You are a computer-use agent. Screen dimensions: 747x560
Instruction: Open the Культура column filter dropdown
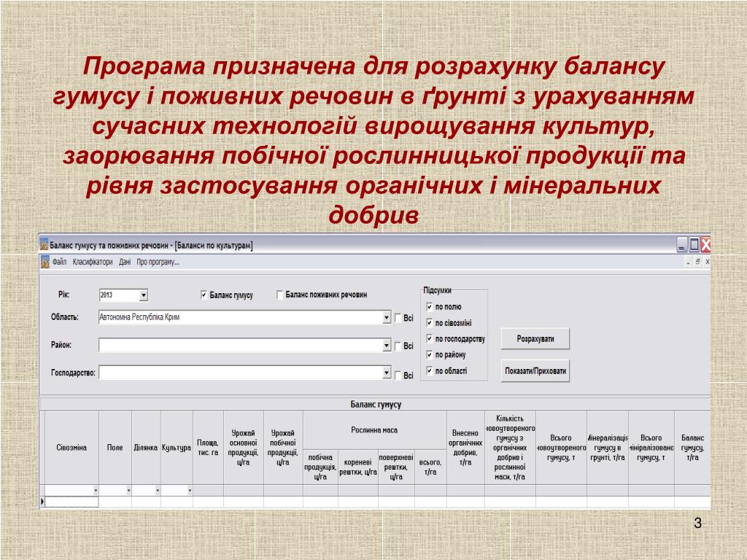pyautogui.click(x=190, y=491)
